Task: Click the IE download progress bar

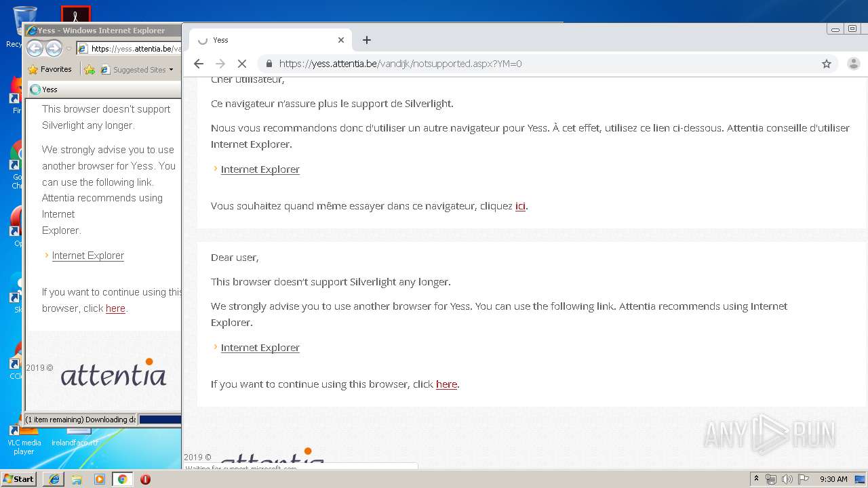Action: 160,420
